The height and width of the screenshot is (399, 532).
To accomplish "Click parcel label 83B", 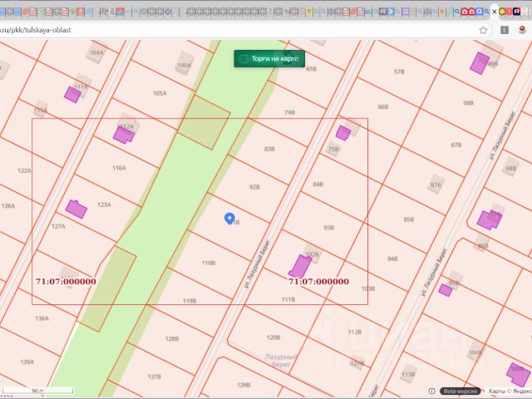I will click(269, 149).
